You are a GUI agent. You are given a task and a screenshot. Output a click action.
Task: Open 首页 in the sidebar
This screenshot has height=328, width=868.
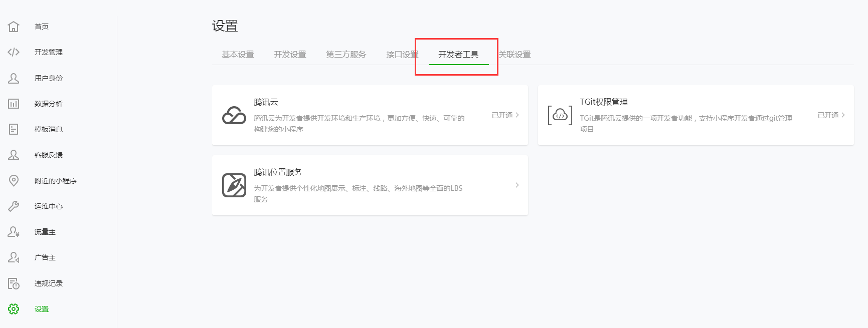pos(42,27)
